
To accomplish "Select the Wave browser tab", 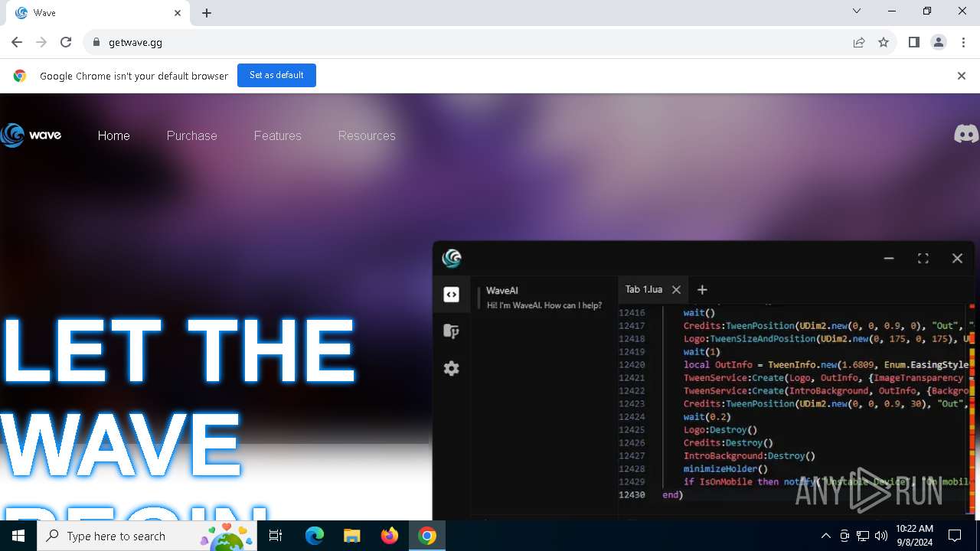I will (x=98, y=13).
